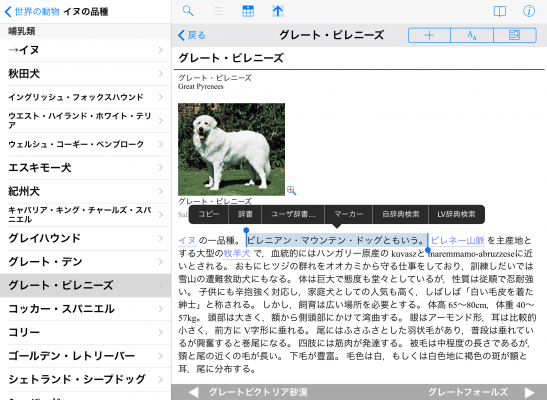Go back with the 戻る button
Screen dimensions: 547x400
pyautogui.click(x=192, y=35)
